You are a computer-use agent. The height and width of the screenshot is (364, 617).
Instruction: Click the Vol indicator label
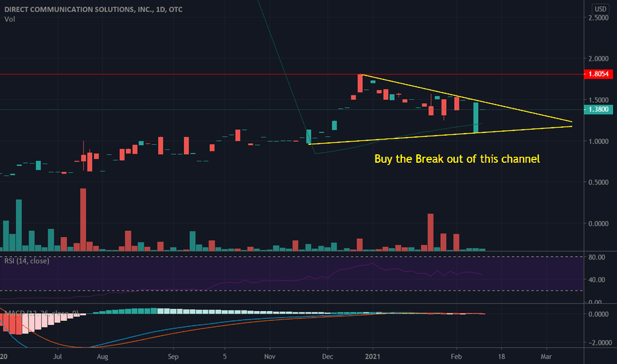10,19
